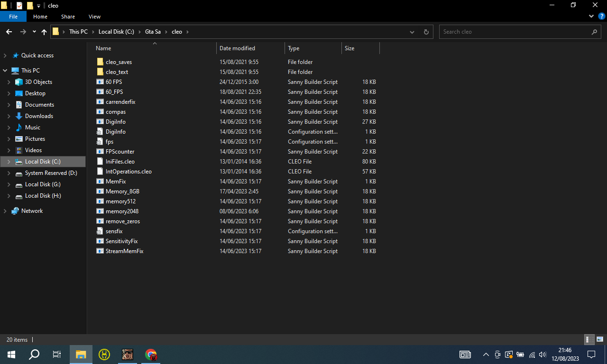Select the fps configuration file icon
607x364 pixels.
100,142
